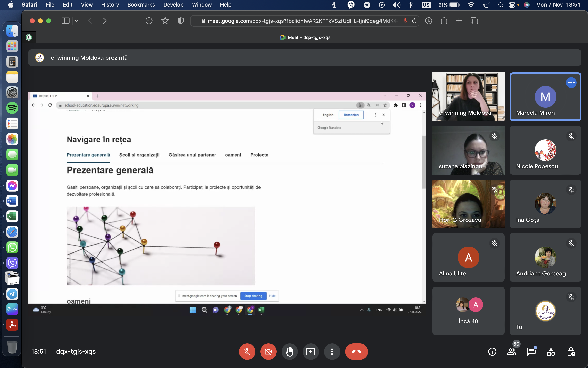Select the eTwinning Moldova video tile
This screenshot has height=368, width=588.
click(468, 97)
